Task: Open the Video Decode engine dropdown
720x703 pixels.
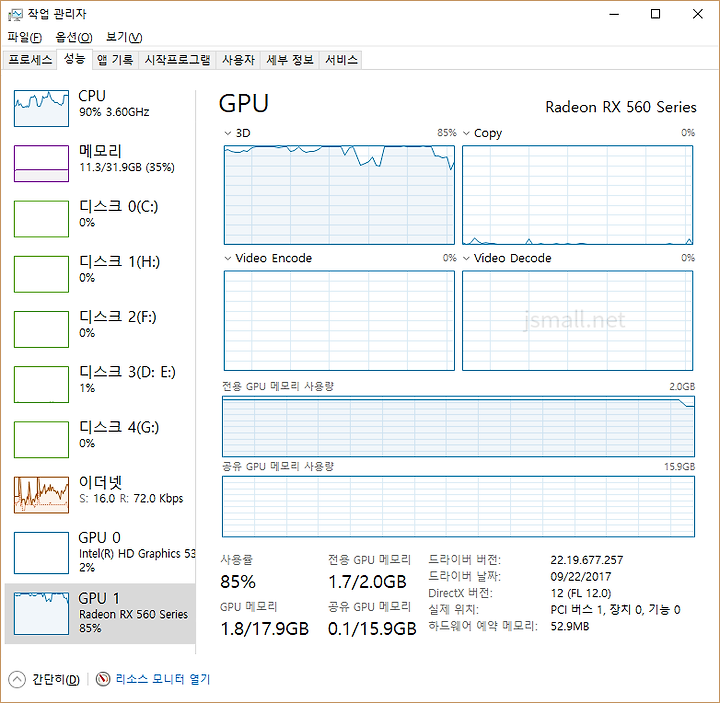Action: [466, 259]
